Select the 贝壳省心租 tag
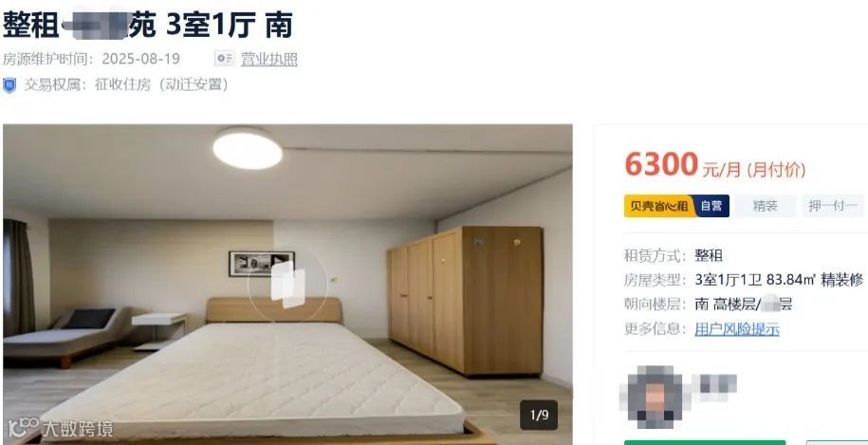 (x=658, y=206)
